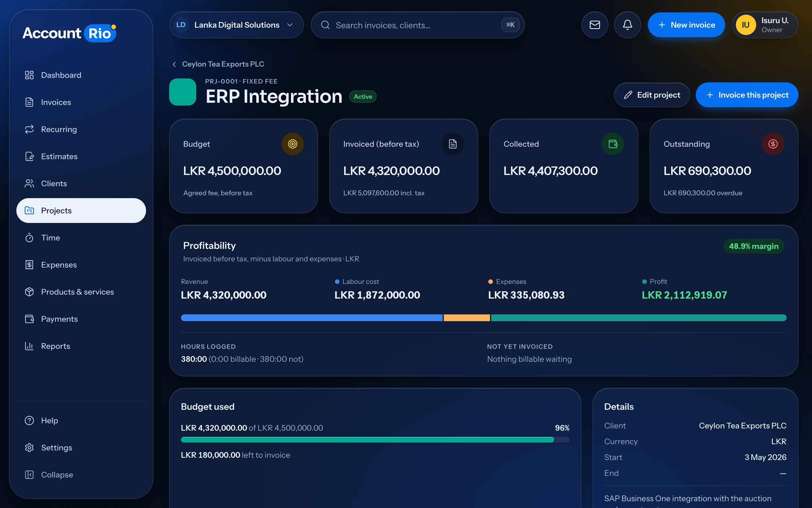Screen dimensions: 812x508
Task: Click the Recurring arrows icon
Action: (29, 129)
